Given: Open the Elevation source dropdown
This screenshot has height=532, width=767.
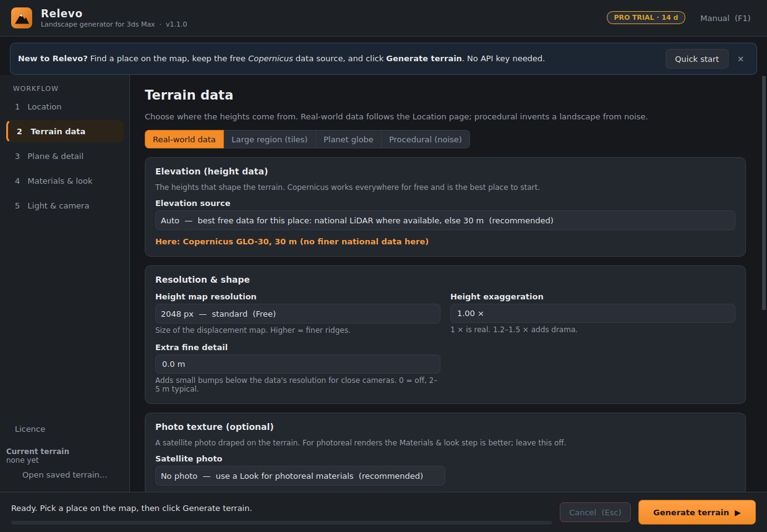Looking at the screenshot, I should click(445, 220).
